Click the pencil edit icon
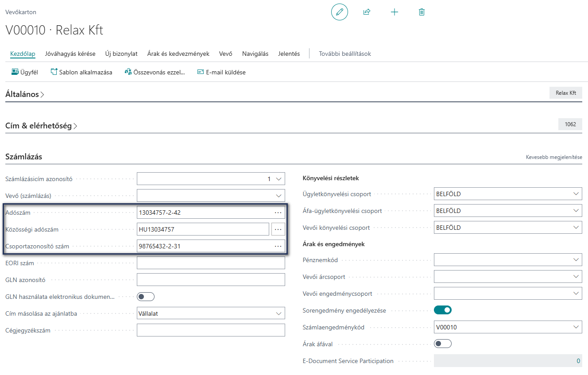This screenshot has width=588, height=375. tap(340, 12)
